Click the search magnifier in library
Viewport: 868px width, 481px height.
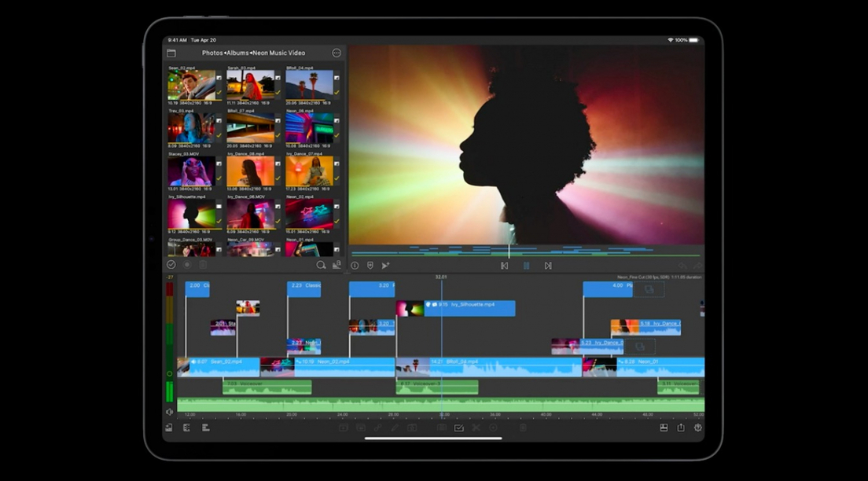coord(321,266)
